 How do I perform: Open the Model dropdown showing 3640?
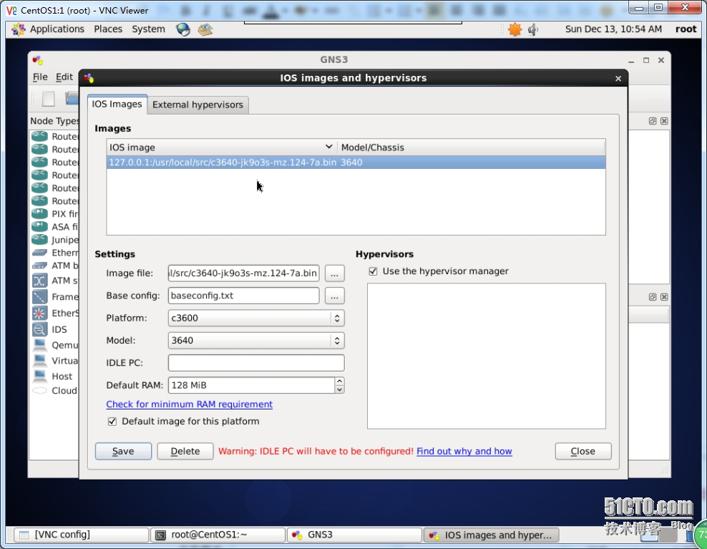point(256,340)
